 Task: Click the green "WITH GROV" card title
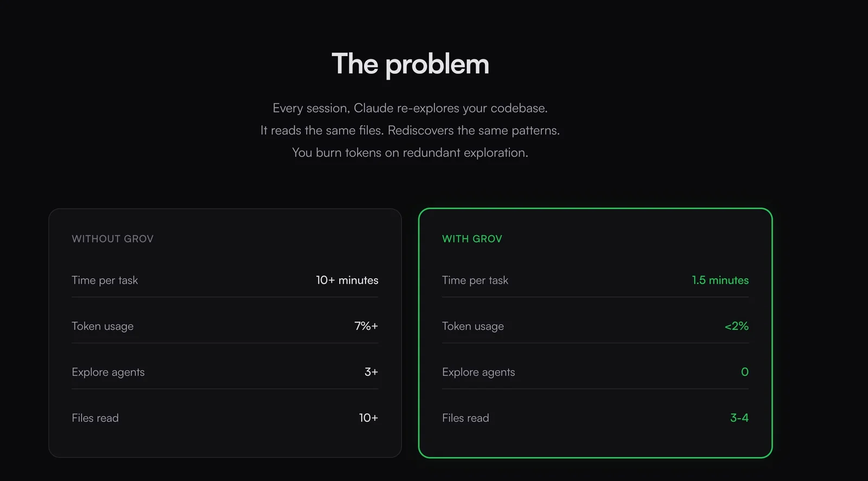(472, 239)
